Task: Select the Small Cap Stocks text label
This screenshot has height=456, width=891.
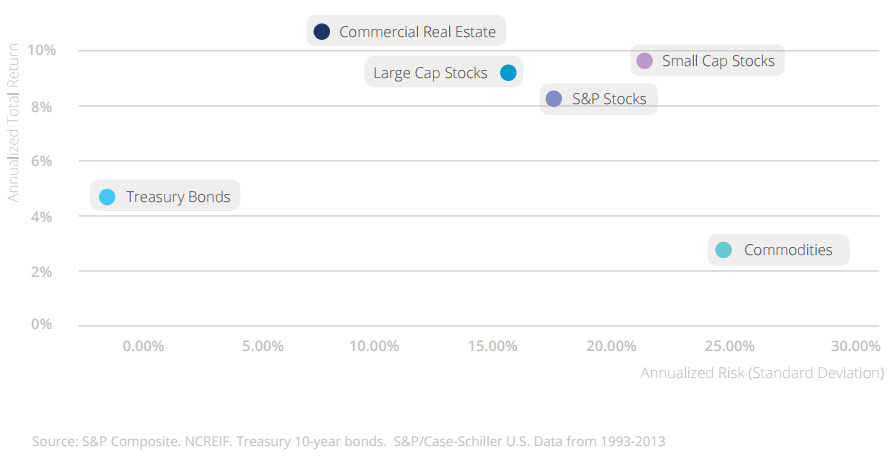Action: pos(718,61)
